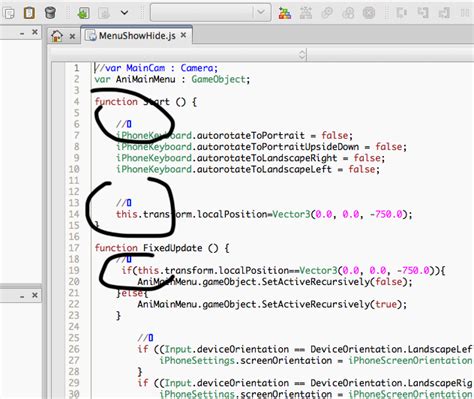Viewport: 474px width, 399px height.
Task: Click 'Input.deviceOrientation' on line 29
Action: pos(227,383)
